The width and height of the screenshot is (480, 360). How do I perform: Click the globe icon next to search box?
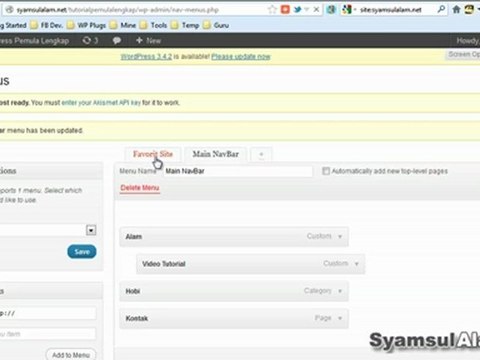331,10
